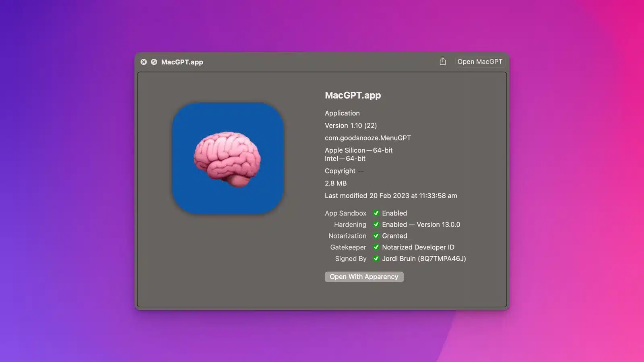Expand the Signed By Jordi Bruin row
Viewport: 644px width, 362px height.
[x=423, y=259]
